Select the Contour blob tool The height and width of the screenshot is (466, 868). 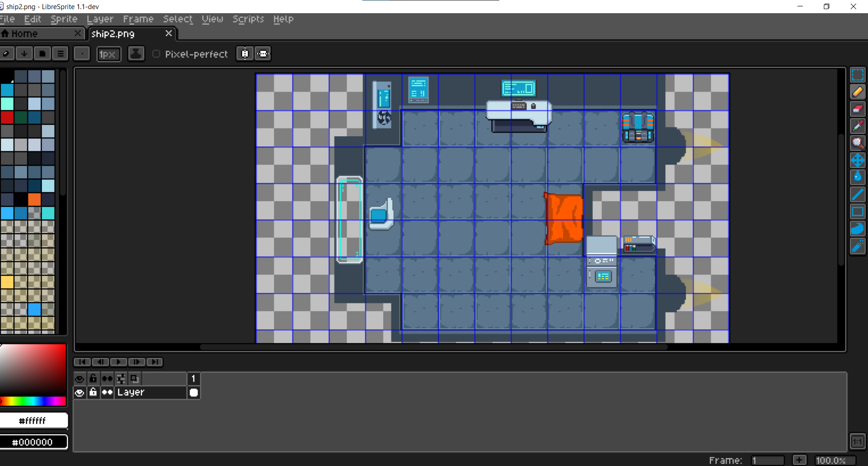858,229
